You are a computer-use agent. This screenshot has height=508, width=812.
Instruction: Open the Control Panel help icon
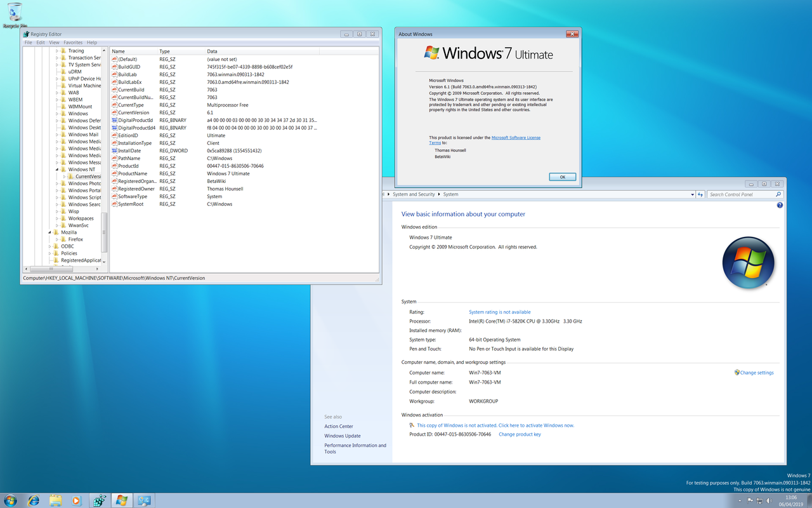780,205
